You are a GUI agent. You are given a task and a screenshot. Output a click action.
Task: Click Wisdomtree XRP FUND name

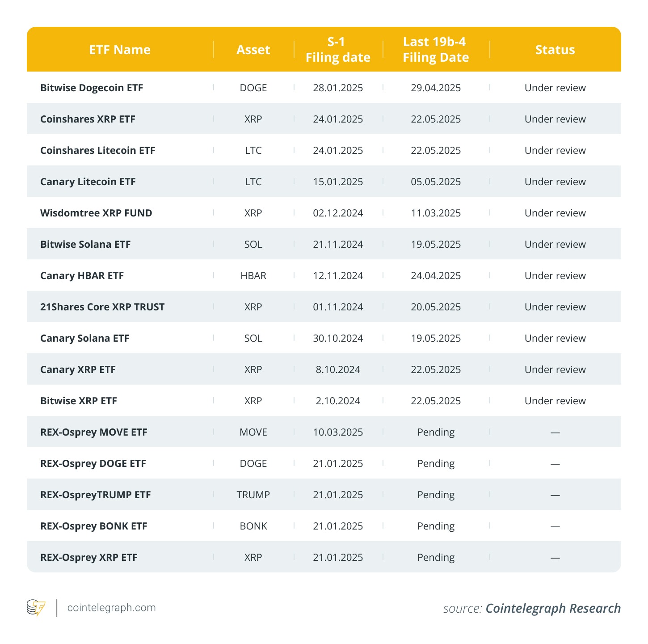[x=96, y=213]
